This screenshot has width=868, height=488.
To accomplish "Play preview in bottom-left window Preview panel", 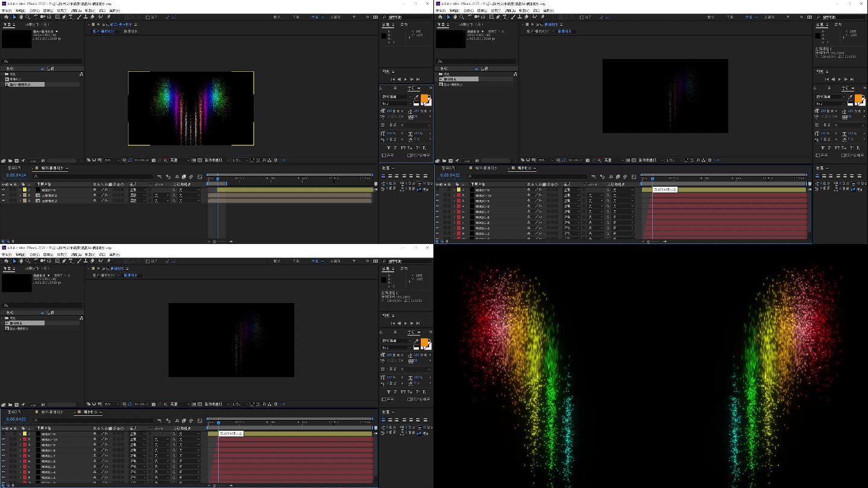I will pyautogui.click(x=405, y=323).
